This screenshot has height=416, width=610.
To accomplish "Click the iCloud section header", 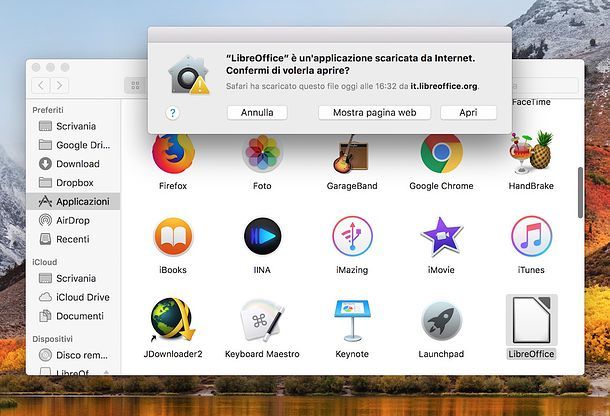I will 45,262.
